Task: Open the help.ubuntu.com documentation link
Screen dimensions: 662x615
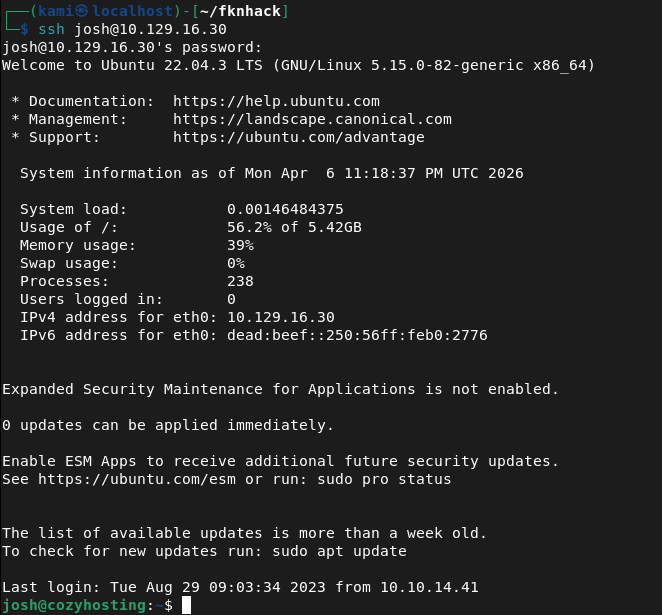Action: point(276,101)
